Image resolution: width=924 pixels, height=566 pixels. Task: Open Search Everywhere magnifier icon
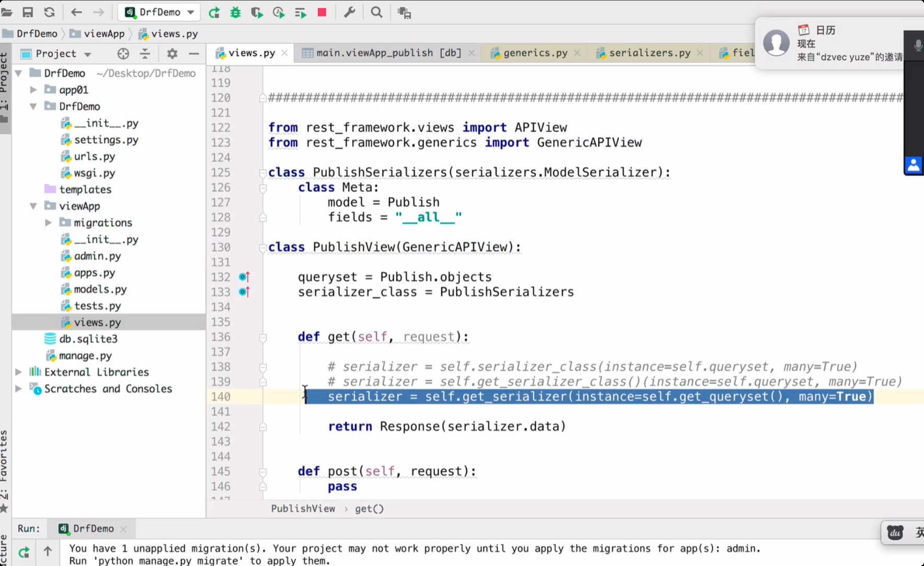coord(377,12)
